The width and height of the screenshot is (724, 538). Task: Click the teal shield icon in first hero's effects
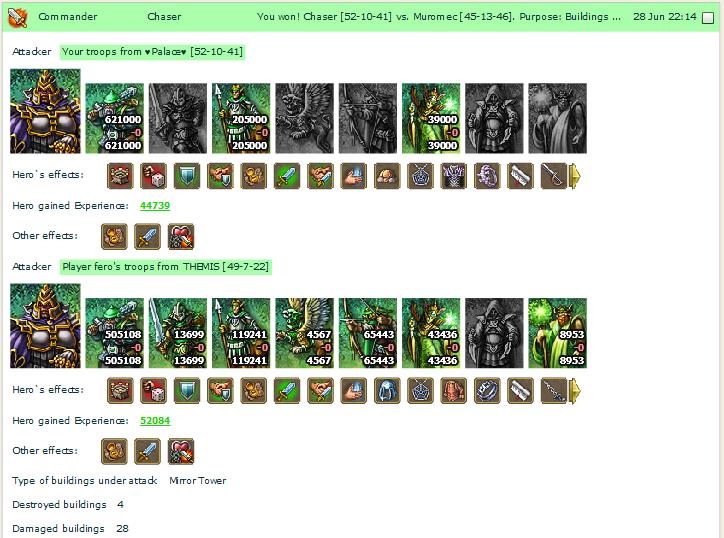(187, 176)
